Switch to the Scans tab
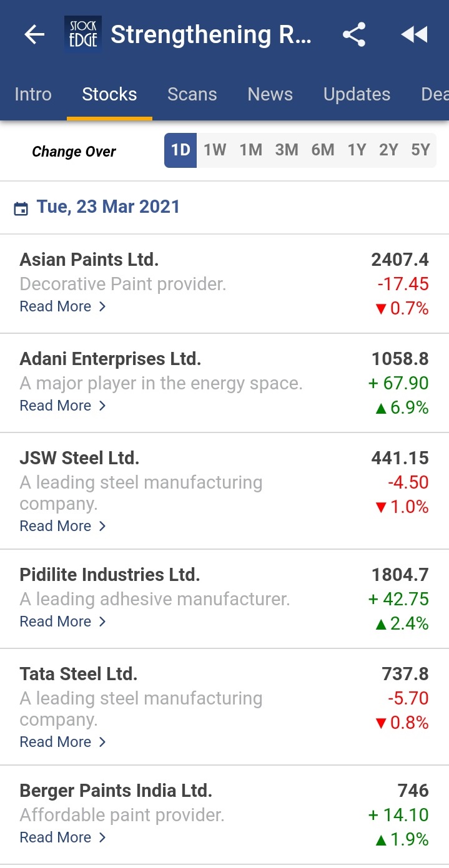The image size is (449, 868). pos(192,94)
